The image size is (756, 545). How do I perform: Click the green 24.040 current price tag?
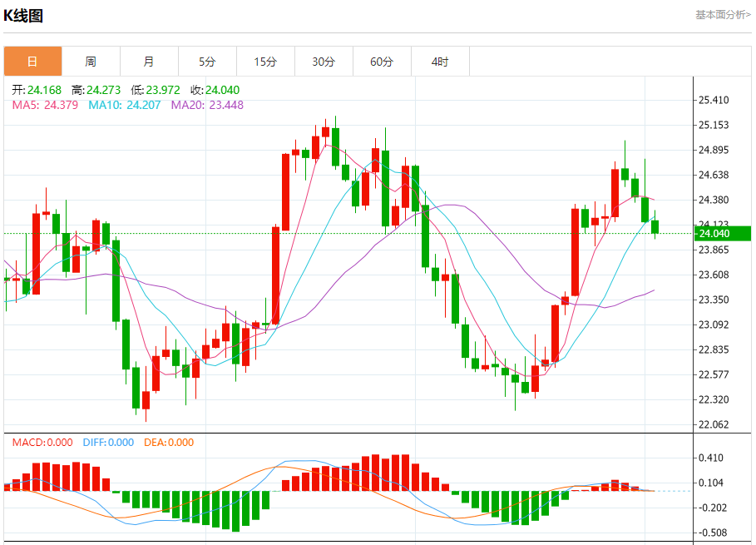722,234
